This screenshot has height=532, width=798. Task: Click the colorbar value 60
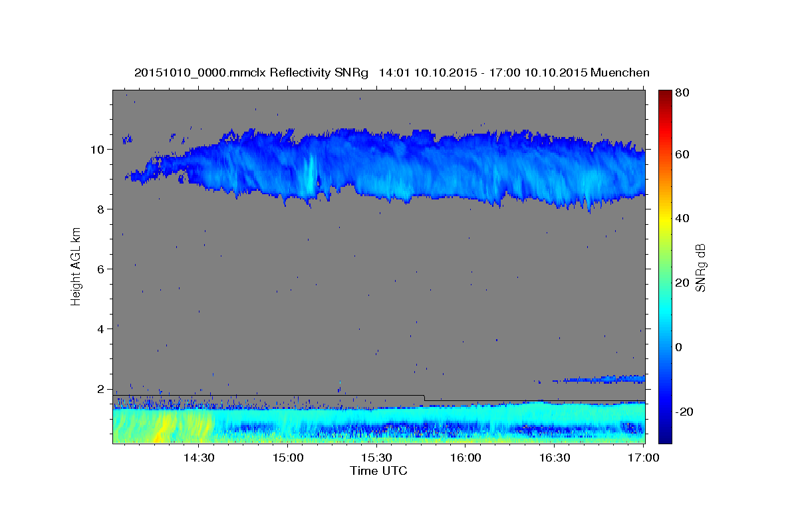(x=682, y=154)
